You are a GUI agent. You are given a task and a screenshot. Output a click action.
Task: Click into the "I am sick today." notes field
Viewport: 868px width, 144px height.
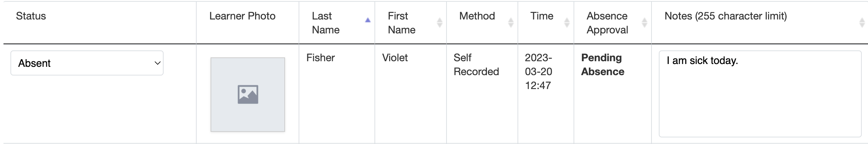point(760,94)
